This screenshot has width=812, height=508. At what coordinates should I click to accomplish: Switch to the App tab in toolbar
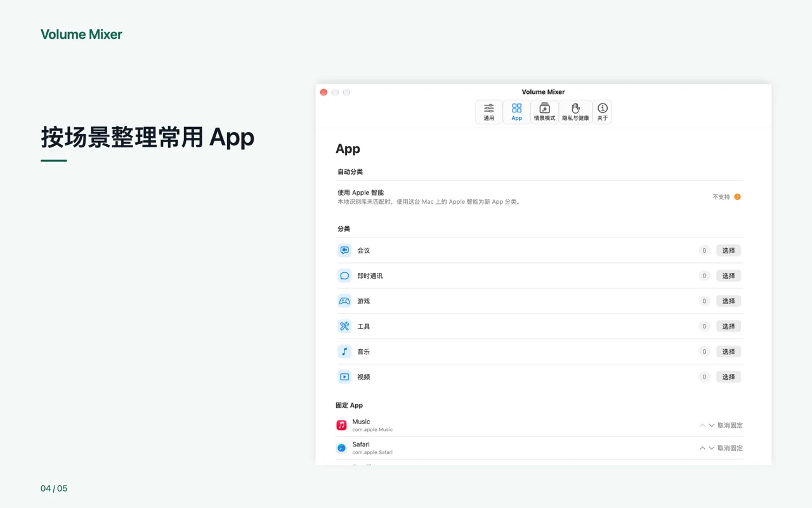tap(517, 112)
